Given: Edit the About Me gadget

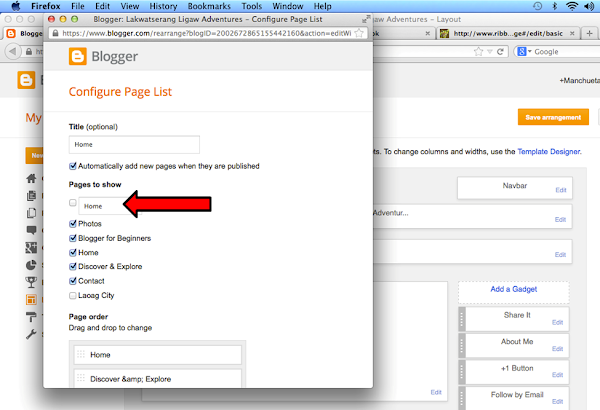Looking at the screenshot, I should click(557, 349).
